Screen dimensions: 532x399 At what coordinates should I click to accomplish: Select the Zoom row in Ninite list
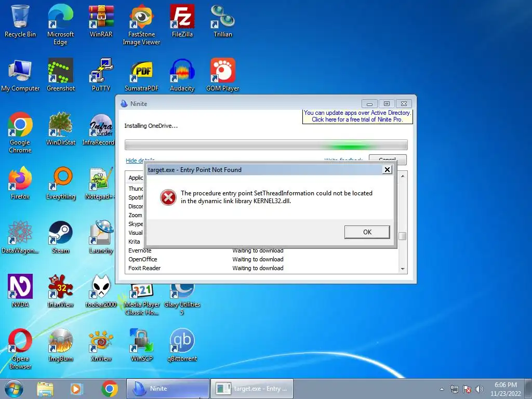pos(135,215)
